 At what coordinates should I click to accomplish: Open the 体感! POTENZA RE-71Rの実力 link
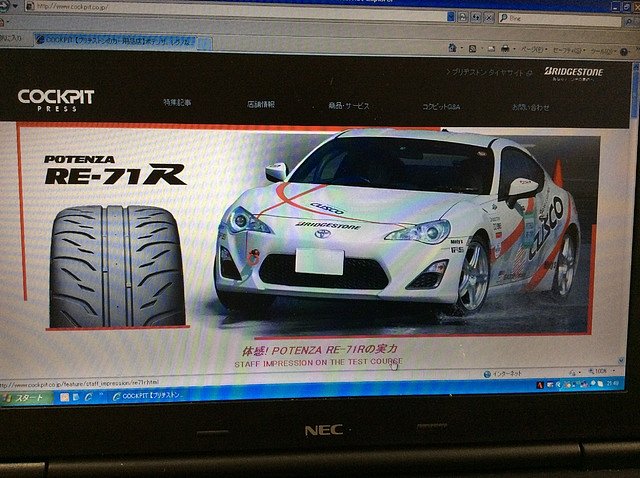click(x=319, y=350)
